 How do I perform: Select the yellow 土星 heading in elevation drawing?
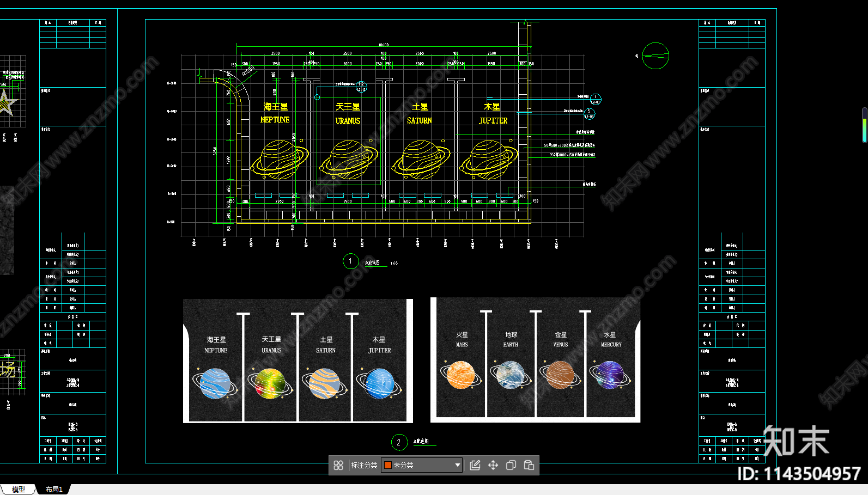420,107
